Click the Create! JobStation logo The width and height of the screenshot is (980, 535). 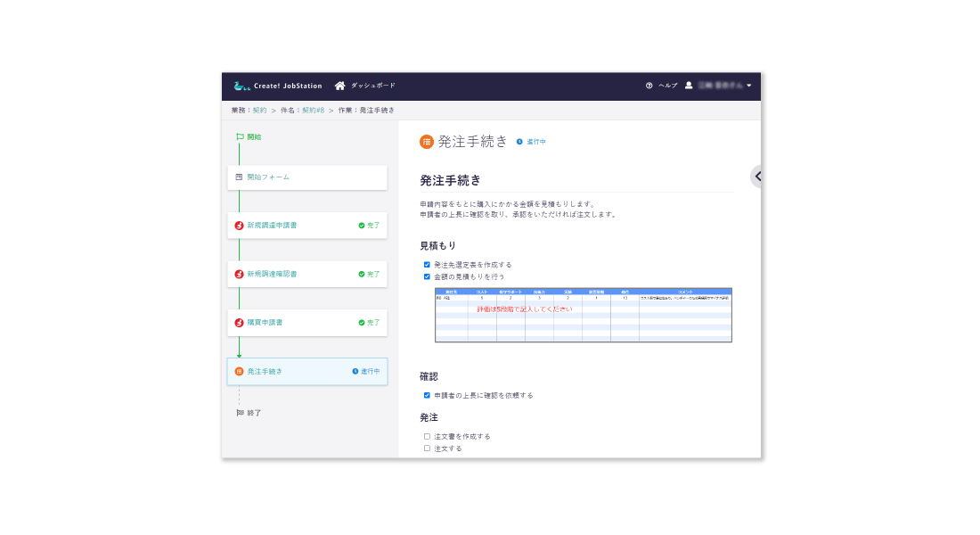tap(277, 86)
